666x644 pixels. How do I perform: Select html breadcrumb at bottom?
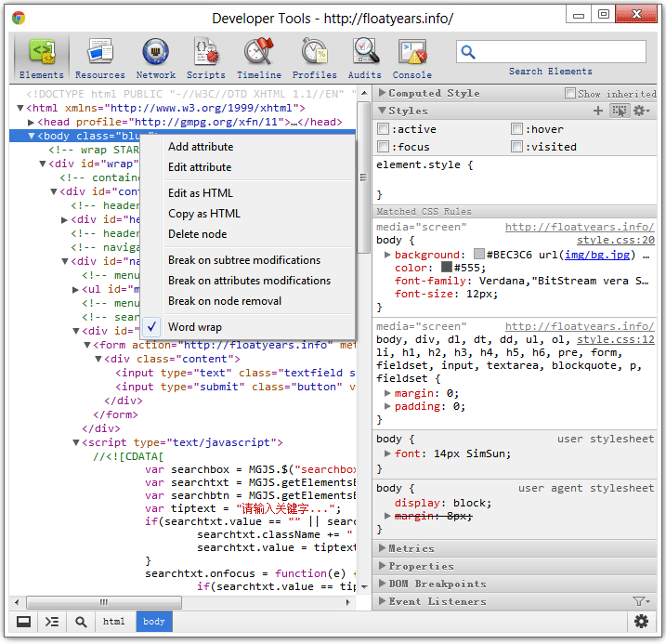114,622
